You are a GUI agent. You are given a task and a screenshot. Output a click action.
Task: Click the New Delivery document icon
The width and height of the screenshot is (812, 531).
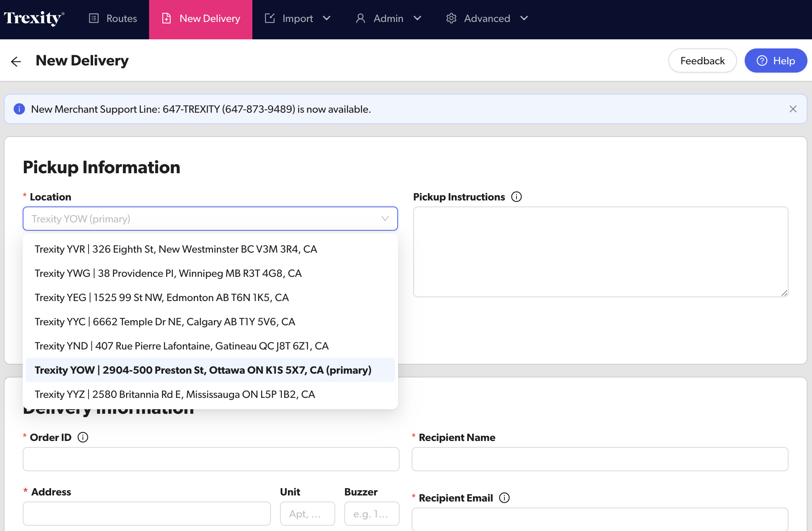[166, 18]
